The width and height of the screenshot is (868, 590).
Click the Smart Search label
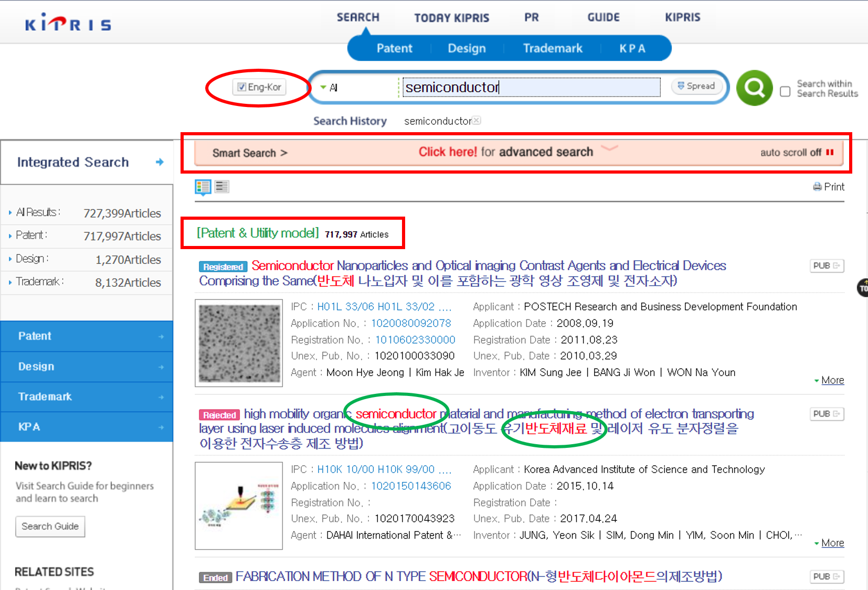pos(250,153)
